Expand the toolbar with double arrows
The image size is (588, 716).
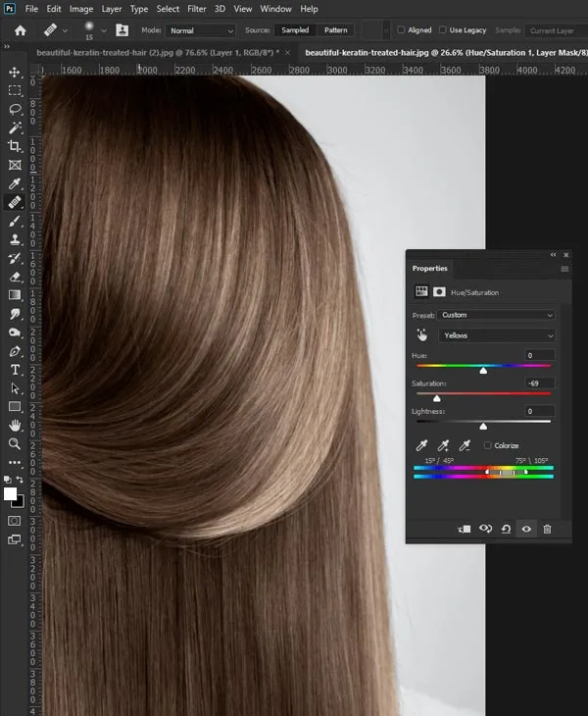pyautogui.click(x=7, y=46)
